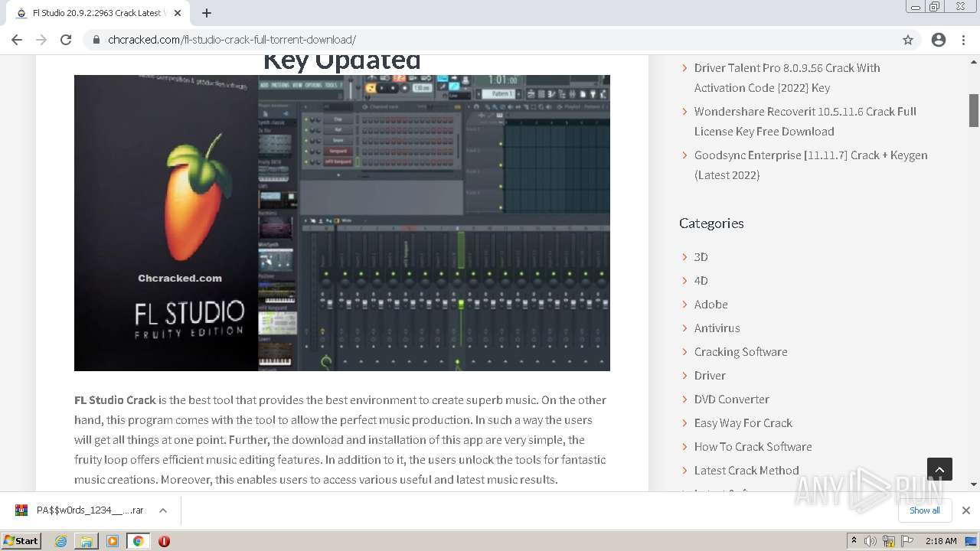Open the 3D category
The height and width of the screenshot is (551, 980).
point(701,257)
